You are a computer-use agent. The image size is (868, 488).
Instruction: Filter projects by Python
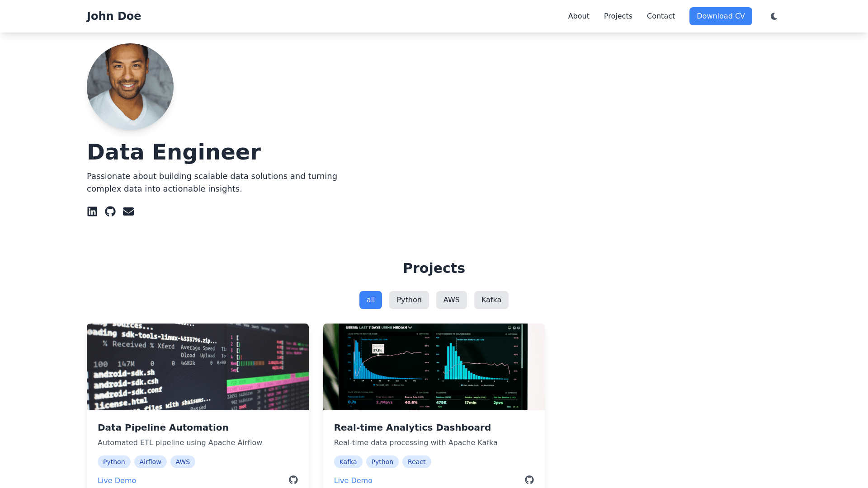(x=409, y=300)
